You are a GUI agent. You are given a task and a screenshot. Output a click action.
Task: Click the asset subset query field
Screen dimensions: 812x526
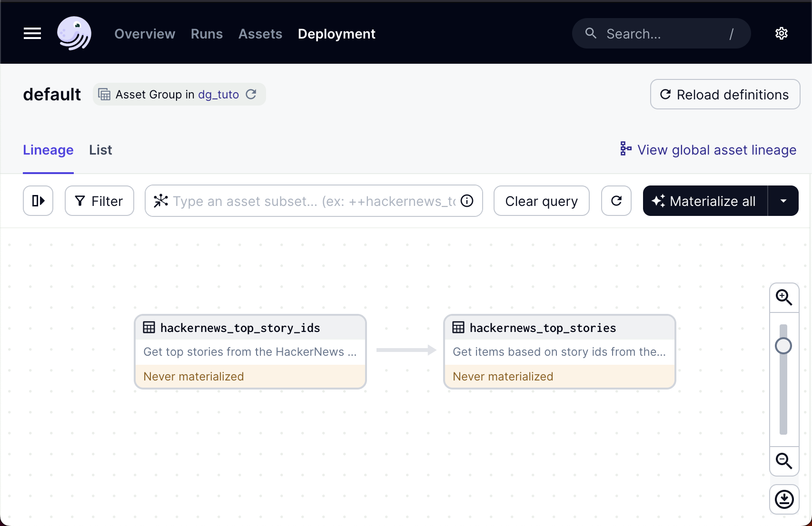(313, 201)
